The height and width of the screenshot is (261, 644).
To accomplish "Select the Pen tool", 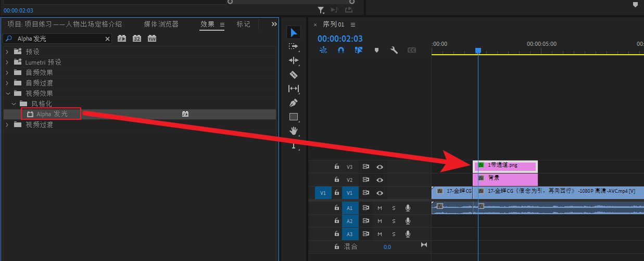I will (294, 103).
